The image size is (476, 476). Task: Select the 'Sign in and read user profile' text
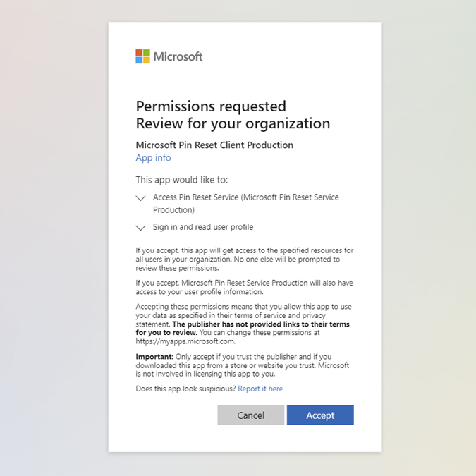point(203,227)
